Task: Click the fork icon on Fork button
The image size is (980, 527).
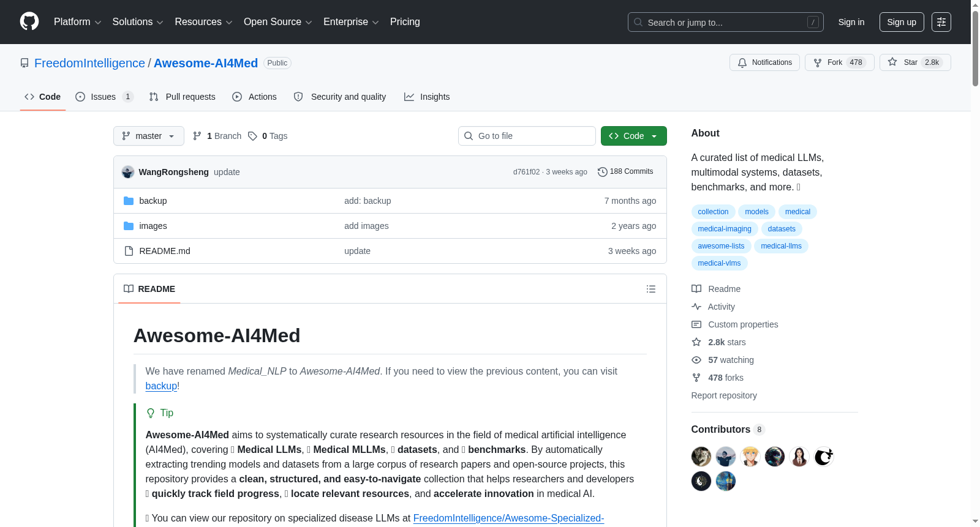Action: click(818, 62)
